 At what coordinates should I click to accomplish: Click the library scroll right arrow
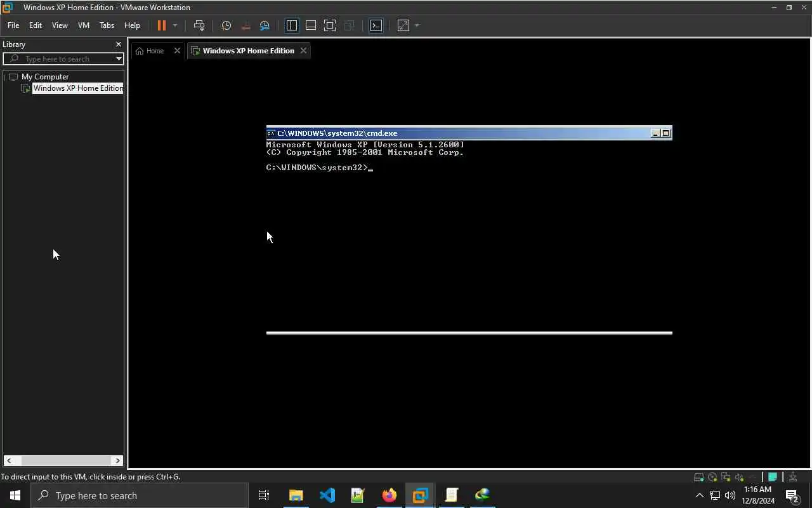(x=117, y=460)
